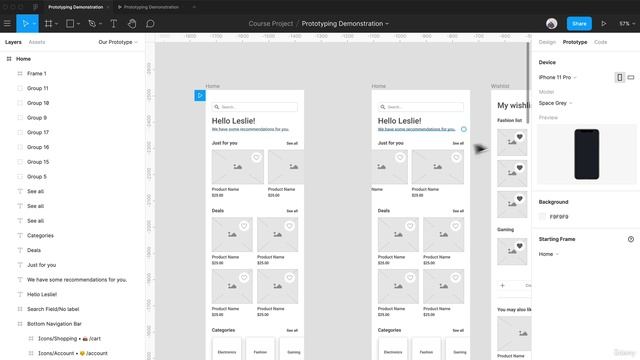Image resolution: width=640 pixels, height=360 pixels.
Task: Click the Share button
Action: [x=579, y=24]
